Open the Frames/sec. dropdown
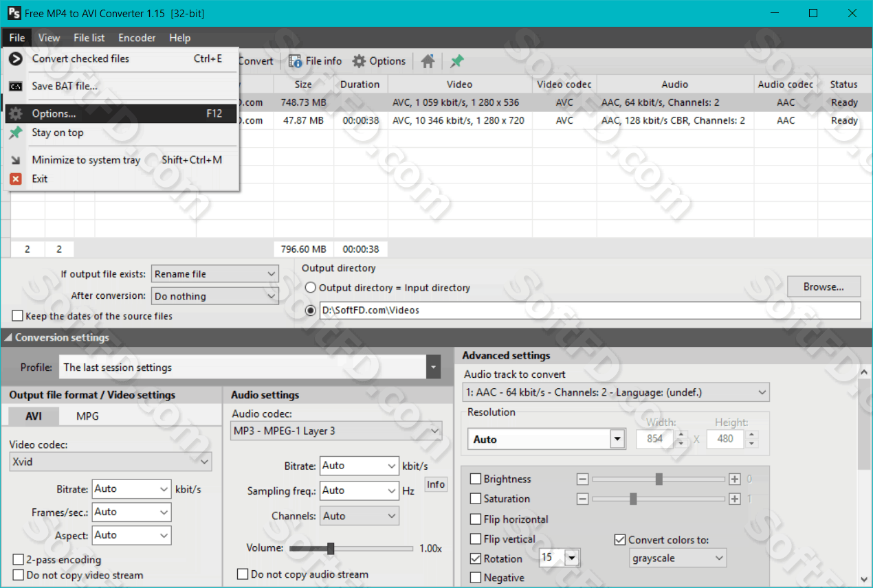 [131, 512]
